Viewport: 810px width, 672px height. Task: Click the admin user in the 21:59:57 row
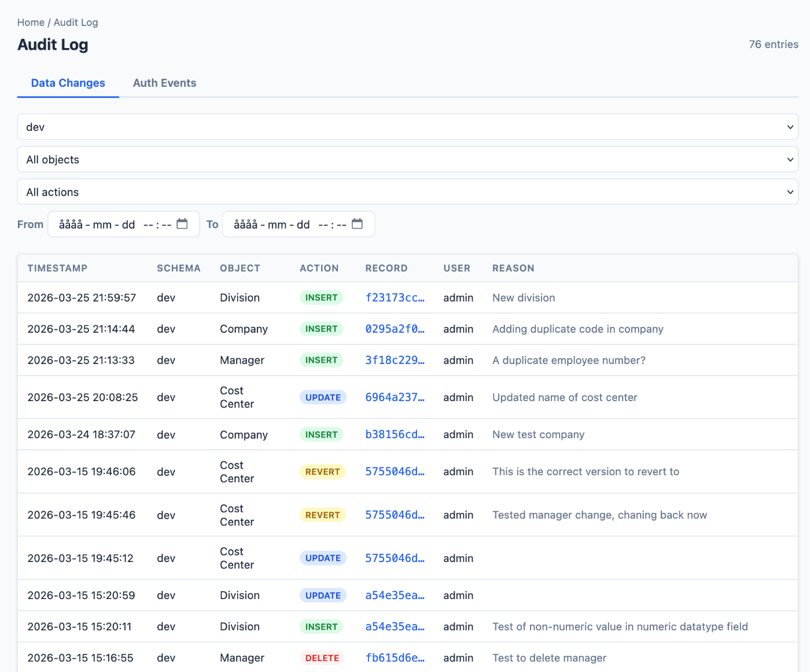tap(458, 298)
